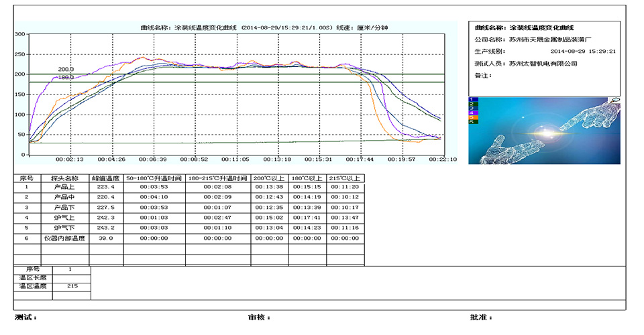Click the 100 value on temperature axis

[19, 115]
